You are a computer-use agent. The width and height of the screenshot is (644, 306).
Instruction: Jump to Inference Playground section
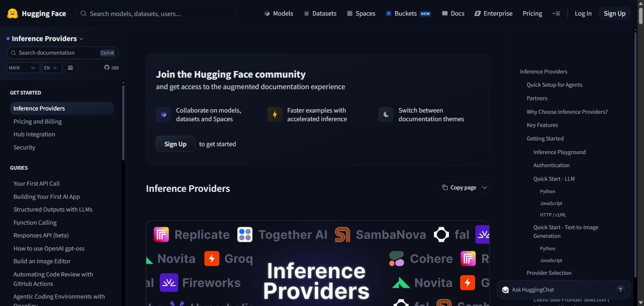(x=559, y=152)
